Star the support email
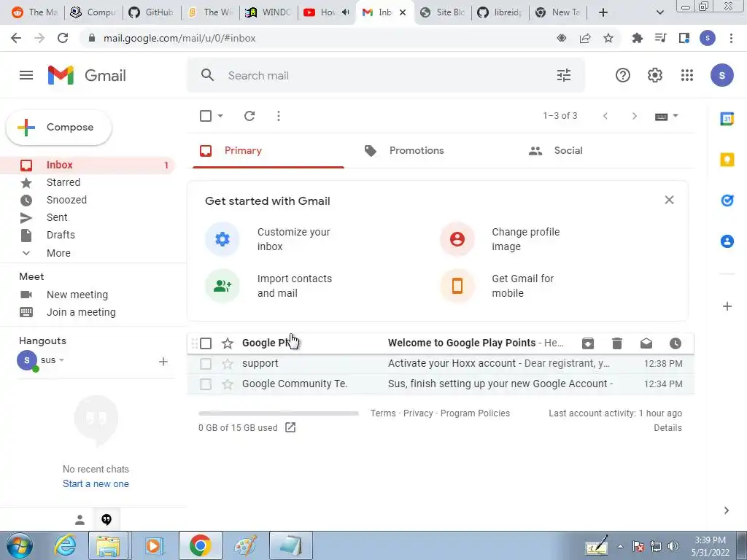Viewport: 747px width, 560px height. click(228, 364)
